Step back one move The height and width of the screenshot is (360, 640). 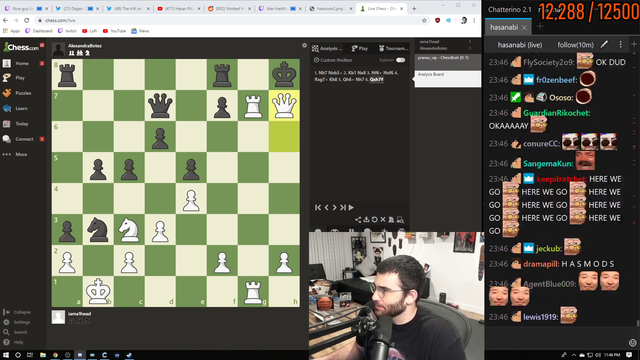pos(327,207)
